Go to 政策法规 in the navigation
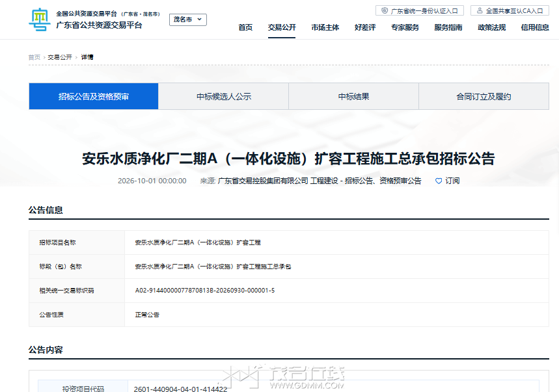The image size is (559, 392). 491,27
